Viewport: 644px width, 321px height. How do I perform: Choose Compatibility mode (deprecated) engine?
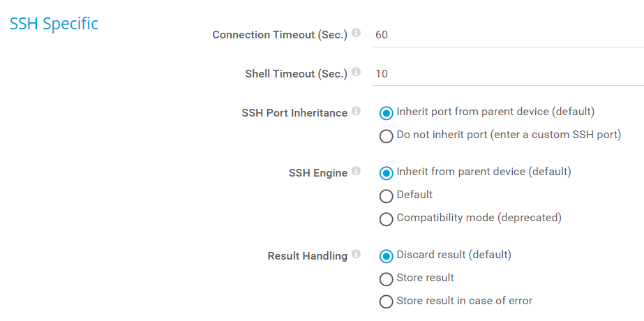pyautogui.click(x=386, y=219)
